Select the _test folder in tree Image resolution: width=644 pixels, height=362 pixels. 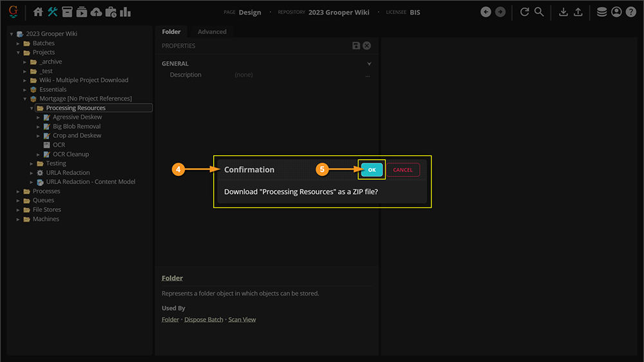46,71
